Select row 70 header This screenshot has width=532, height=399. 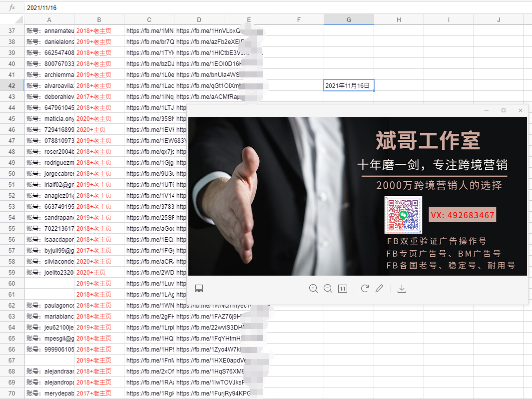12,393
